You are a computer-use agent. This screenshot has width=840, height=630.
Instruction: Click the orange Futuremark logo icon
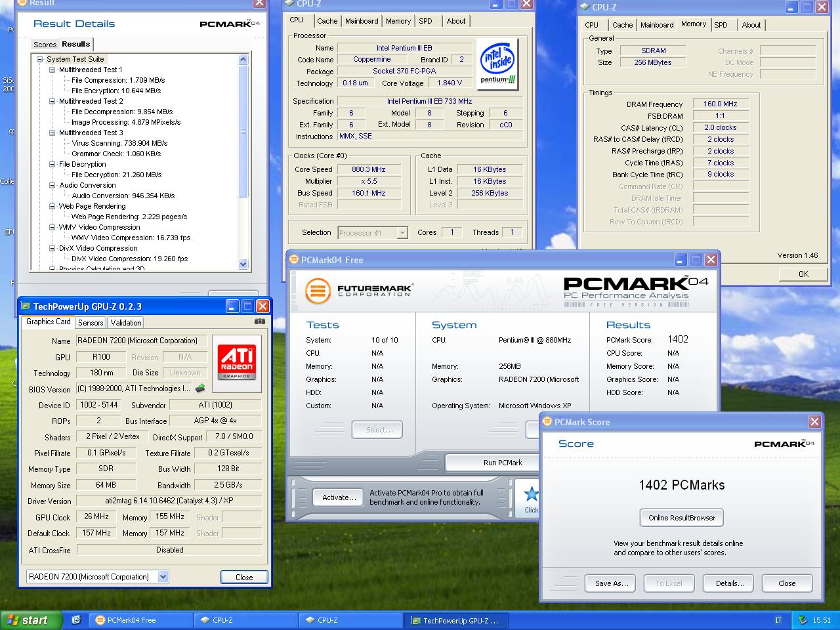pyautogui.click(x=318, y=290)
